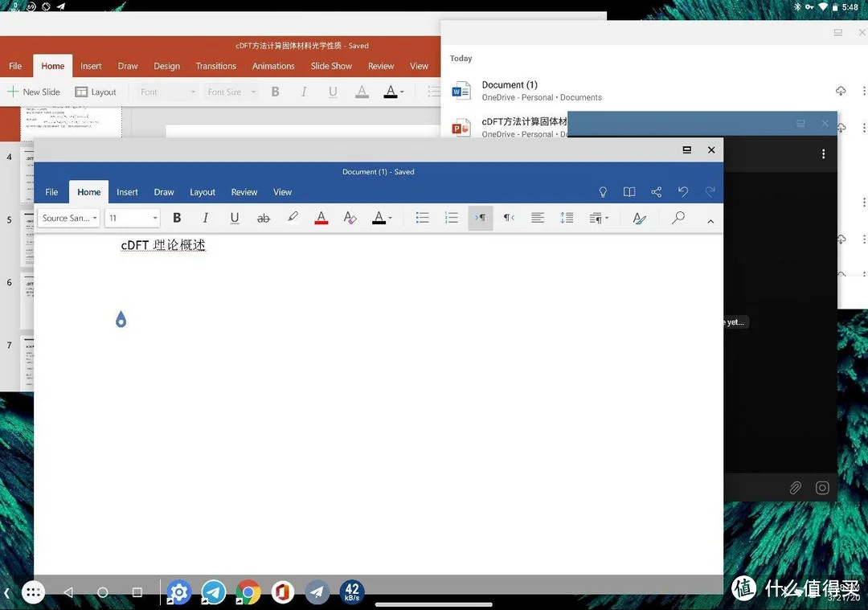Undo last action in Word
The width and height of the screenshot is (868, 610).
[683, 192]
